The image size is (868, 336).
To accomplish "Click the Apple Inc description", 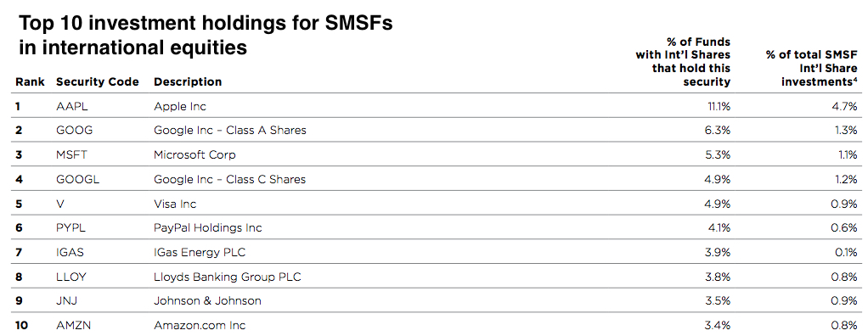I will pos(180,106).
